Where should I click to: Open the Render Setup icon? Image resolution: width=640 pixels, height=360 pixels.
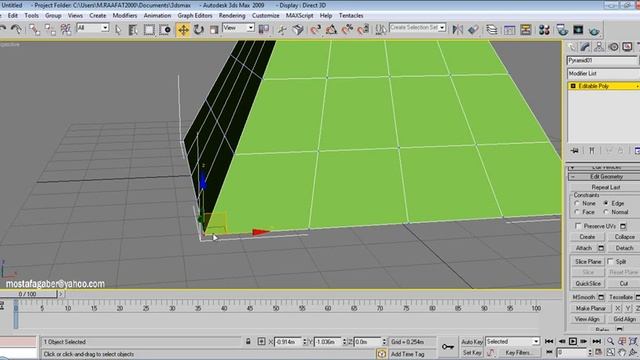pos(562,30)
